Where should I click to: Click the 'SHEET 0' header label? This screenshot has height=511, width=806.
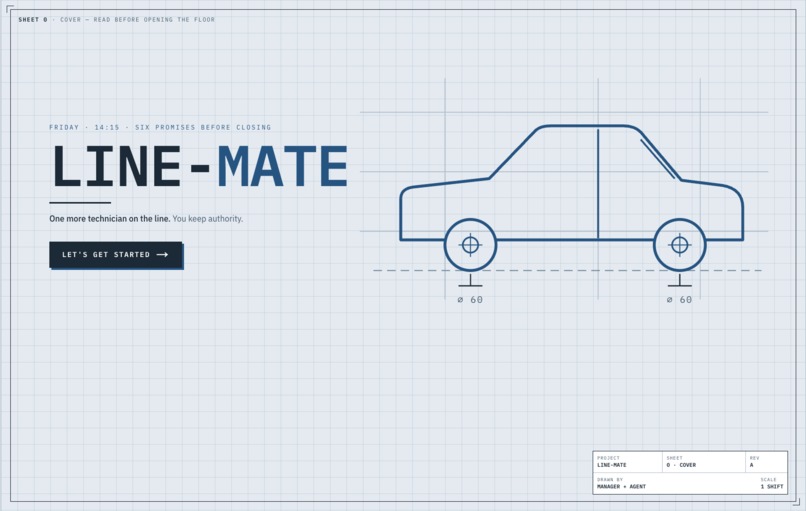(33, 20)
